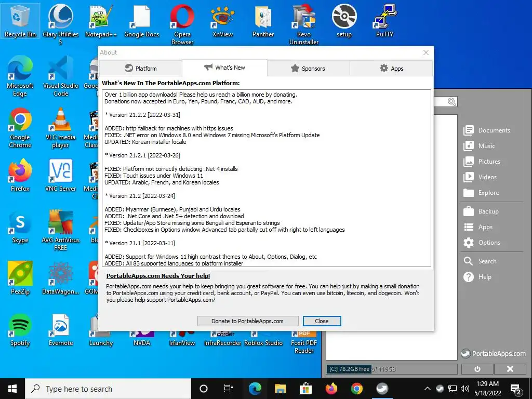532x399 pixels.
Task: Open Documents in PortableApps menu
Action: [x=487, y=130]
